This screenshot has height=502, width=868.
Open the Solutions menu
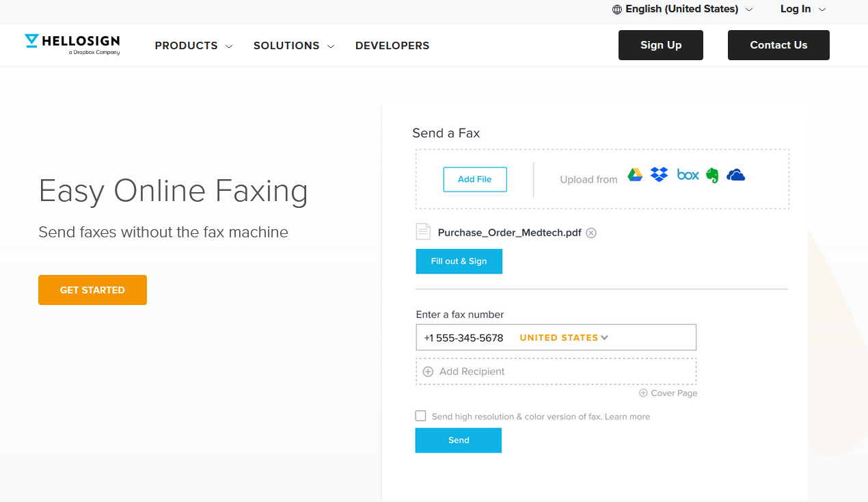(x=293, y=45)
